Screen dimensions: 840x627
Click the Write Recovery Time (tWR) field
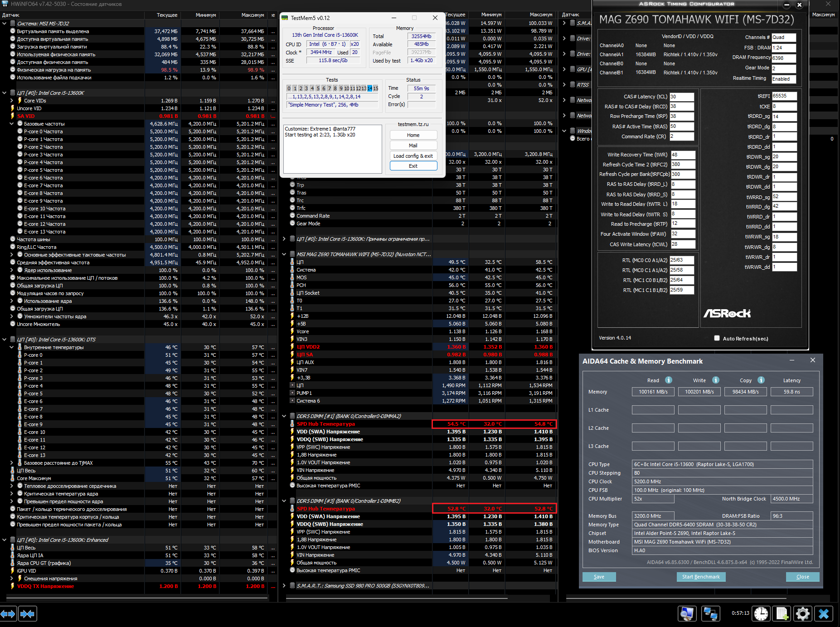tap(683, 155)
